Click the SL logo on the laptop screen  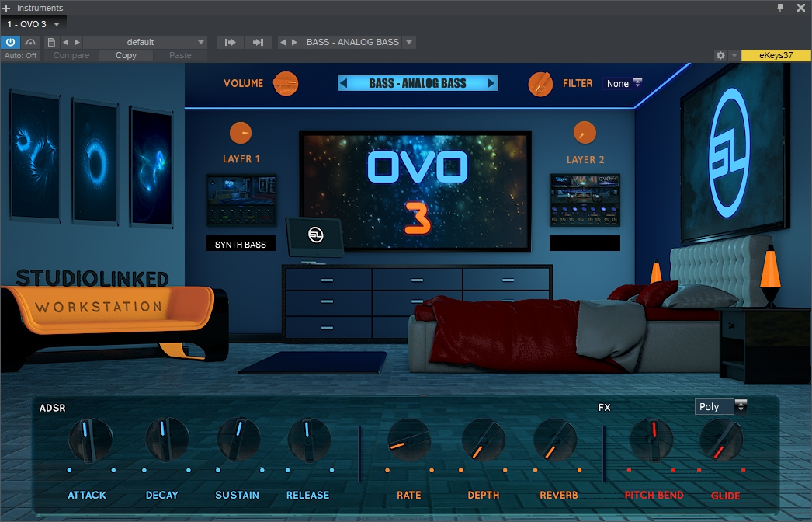tap(315, 235)
